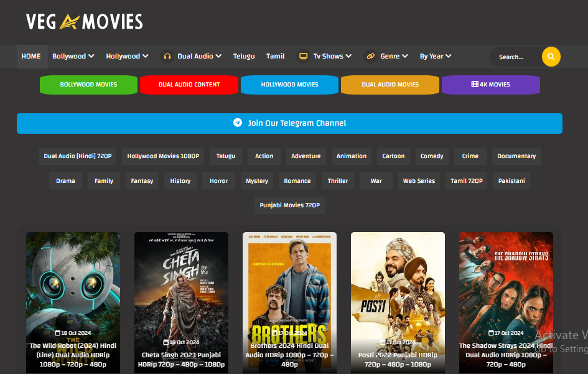
Task: Expand the Bollywood dropdown menu
Action: pos(73,56)
